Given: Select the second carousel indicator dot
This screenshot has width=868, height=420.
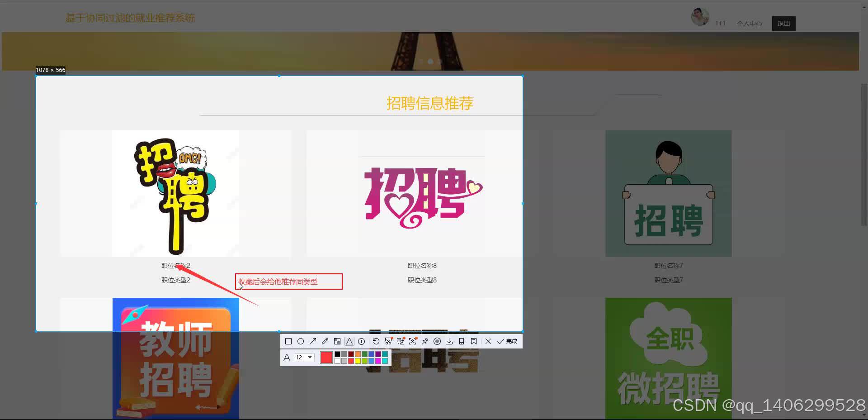Looking at the screenshot, I should click(430, 62).
